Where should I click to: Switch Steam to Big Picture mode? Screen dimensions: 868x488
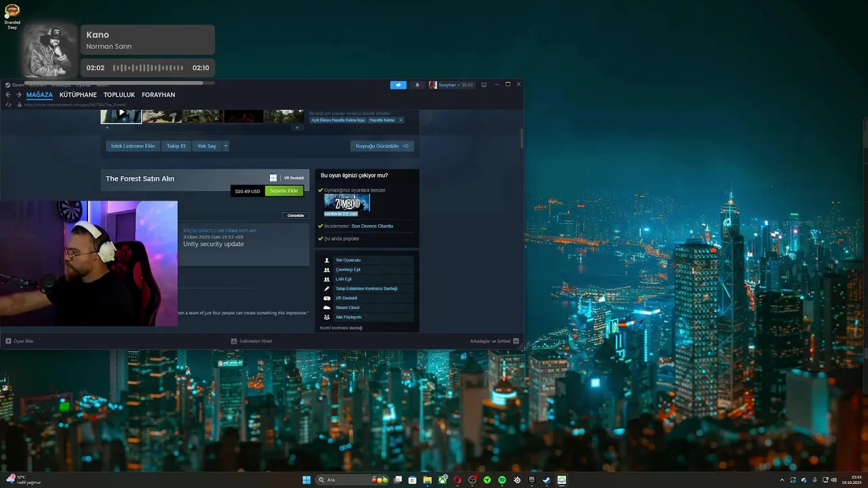[484, 85]
